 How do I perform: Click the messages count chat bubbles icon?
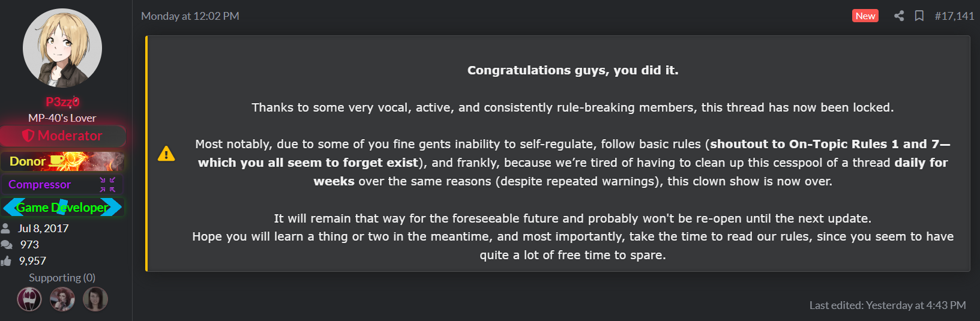[x=6, y=245]
